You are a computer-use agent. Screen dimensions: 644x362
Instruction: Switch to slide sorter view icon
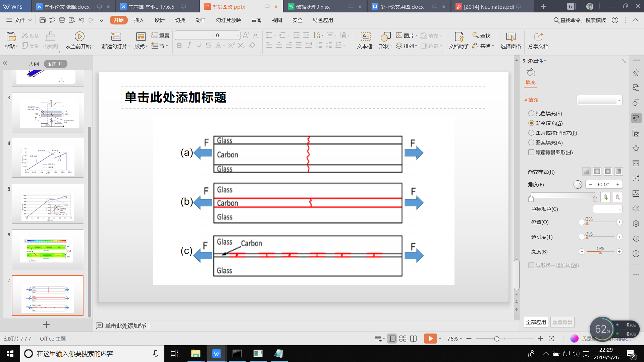tap(403, 339)
